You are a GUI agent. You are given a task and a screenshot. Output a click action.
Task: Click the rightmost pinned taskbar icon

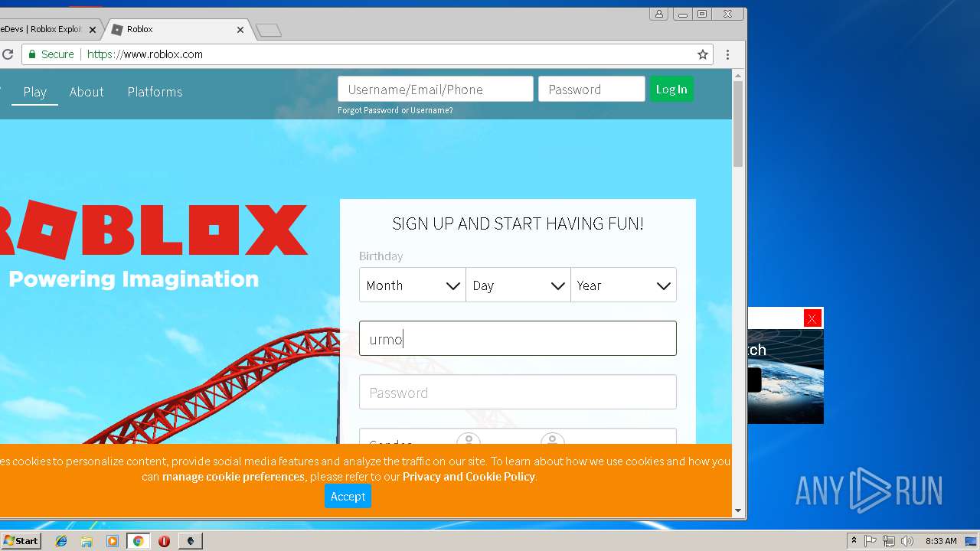tap(191, 541)
